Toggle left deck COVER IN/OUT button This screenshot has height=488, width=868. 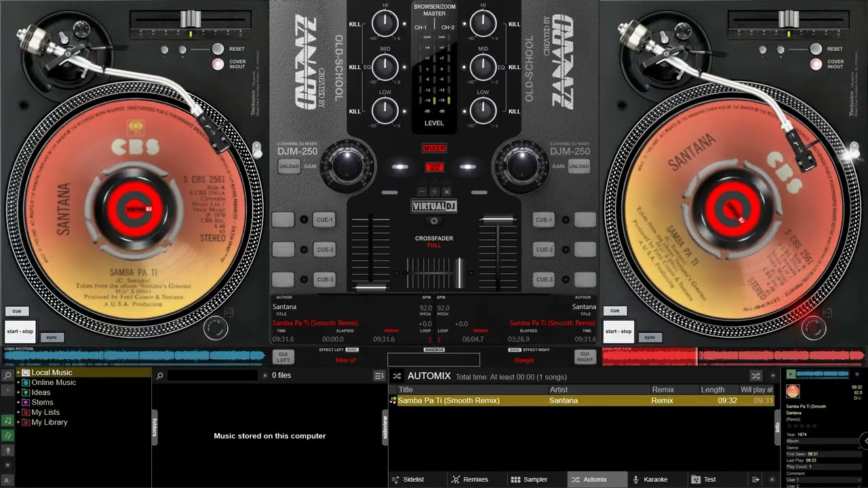[217, 64]
